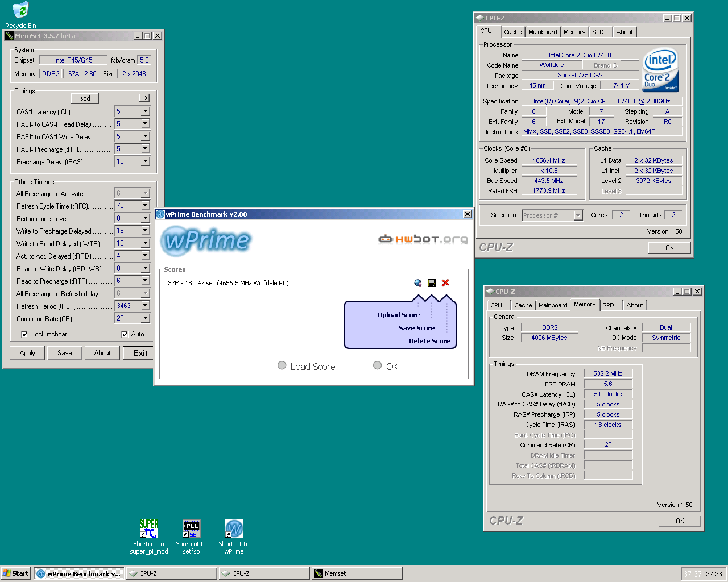
Task: Launch the wPrime desktop shortcut icon
Action: coord(234,529)
